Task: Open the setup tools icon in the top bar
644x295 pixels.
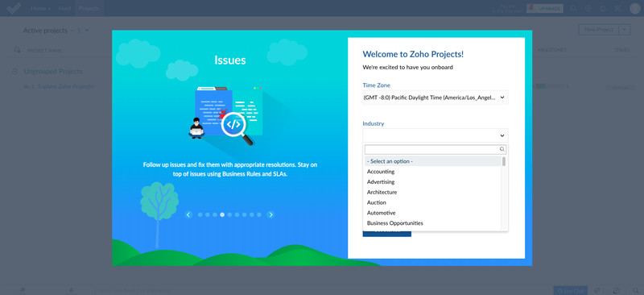Action: click(617, 8)
